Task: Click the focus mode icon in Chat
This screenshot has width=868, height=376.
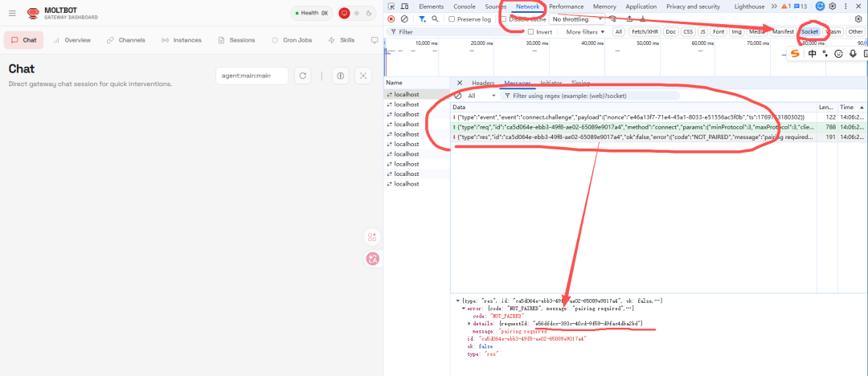Action: (x=363, y=76)
